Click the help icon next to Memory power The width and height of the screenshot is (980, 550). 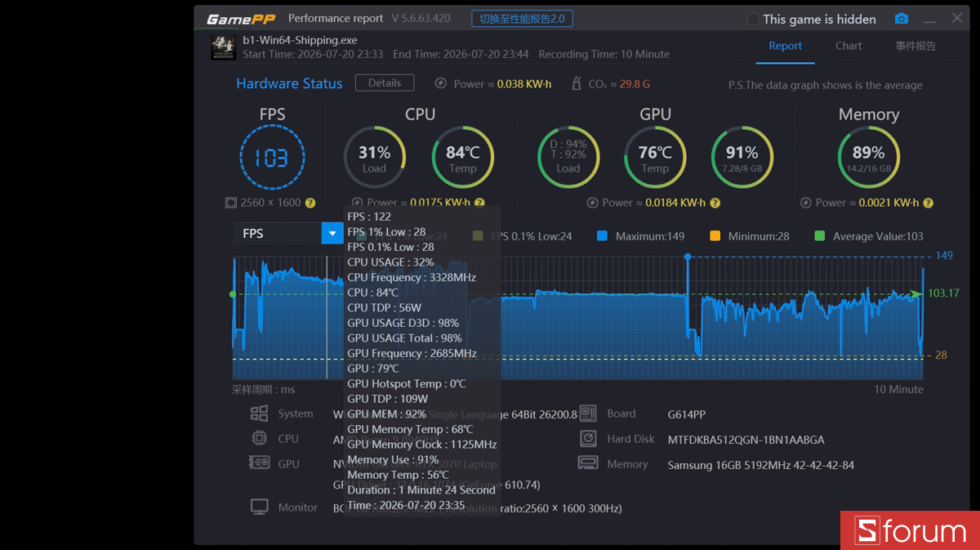tap(928, 203)
